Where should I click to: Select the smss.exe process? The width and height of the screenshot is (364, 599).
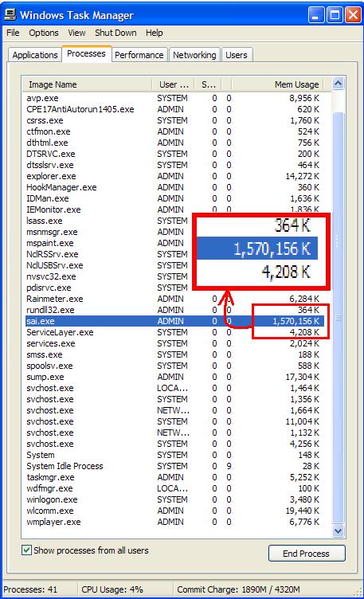tap(175, 354)
